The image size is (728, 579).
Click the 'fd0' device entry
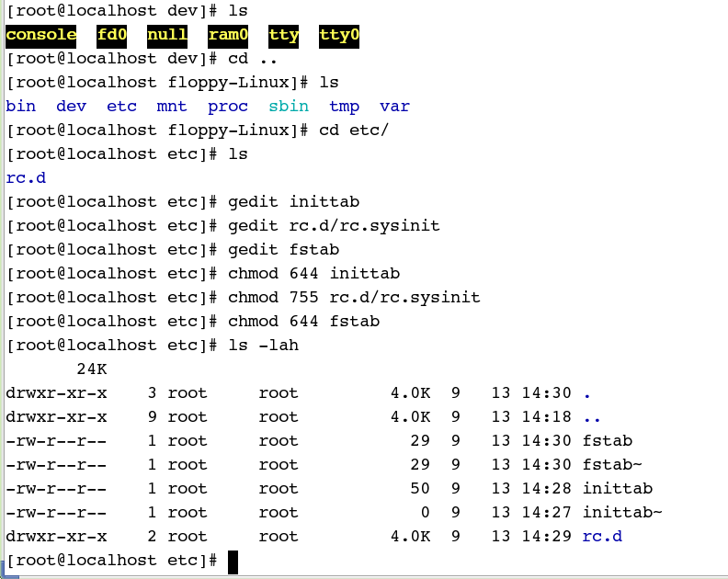[x=111, y=36]
